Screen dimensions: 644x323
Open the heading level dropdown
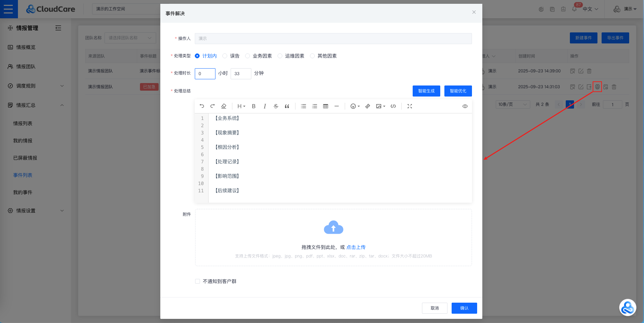(x=241, y=106)
